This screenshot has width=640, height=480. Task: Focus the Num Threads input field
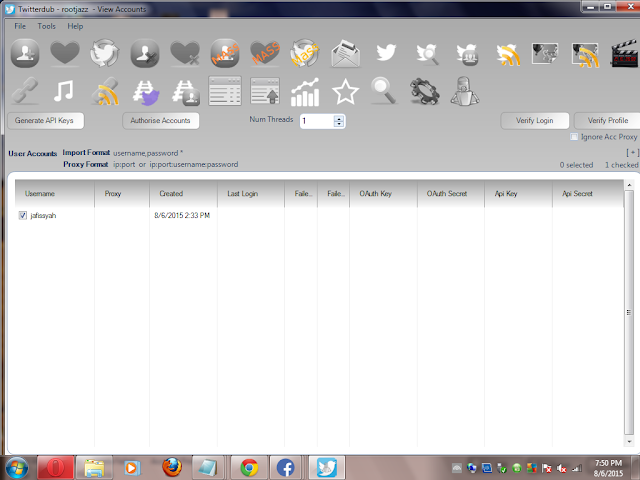[x=317, y=121]
